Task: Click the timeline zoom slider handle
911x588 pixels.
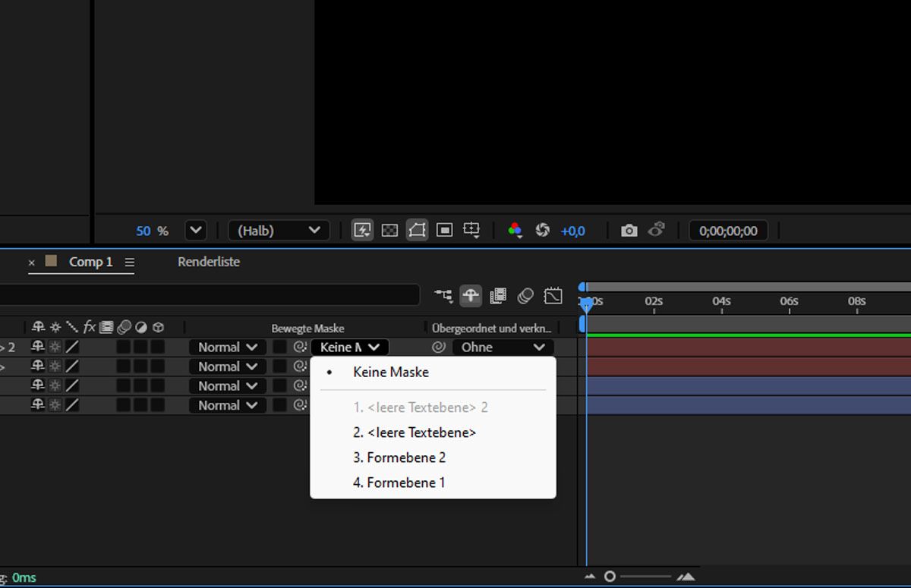Action: pyautogui.click(x=610, y=577)
